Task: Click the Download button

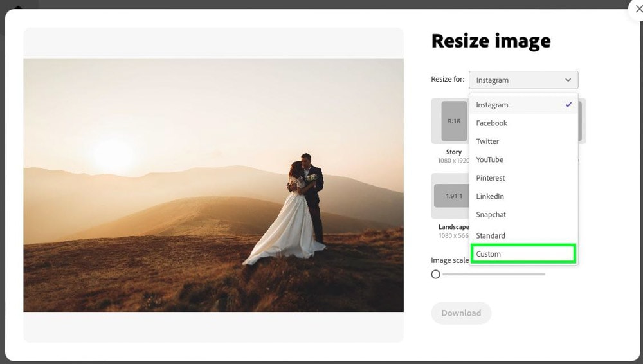Action: pos(461,313)
